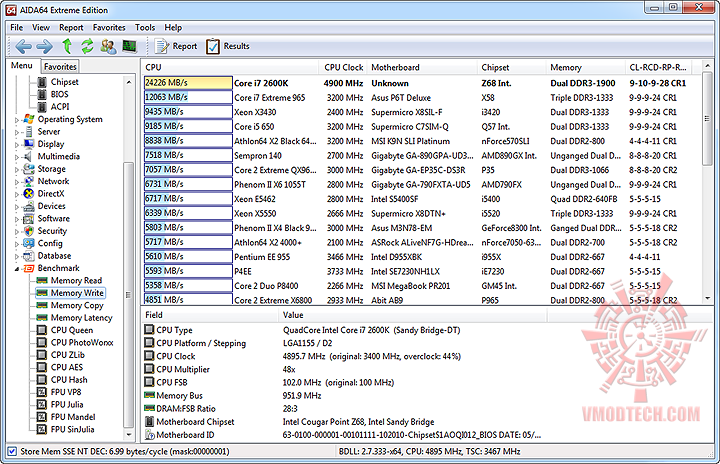Click the Config tree icon

click(29, 243)
